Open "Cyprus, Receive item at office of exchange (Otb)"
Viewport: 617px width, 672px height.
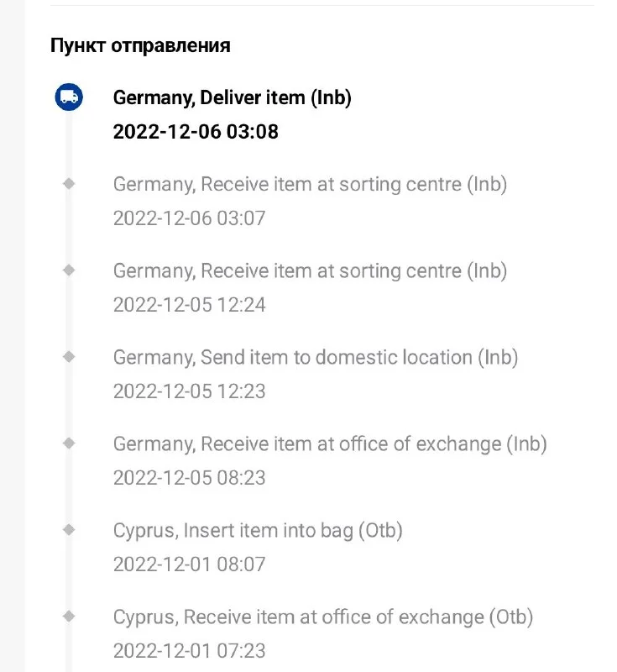323,617
